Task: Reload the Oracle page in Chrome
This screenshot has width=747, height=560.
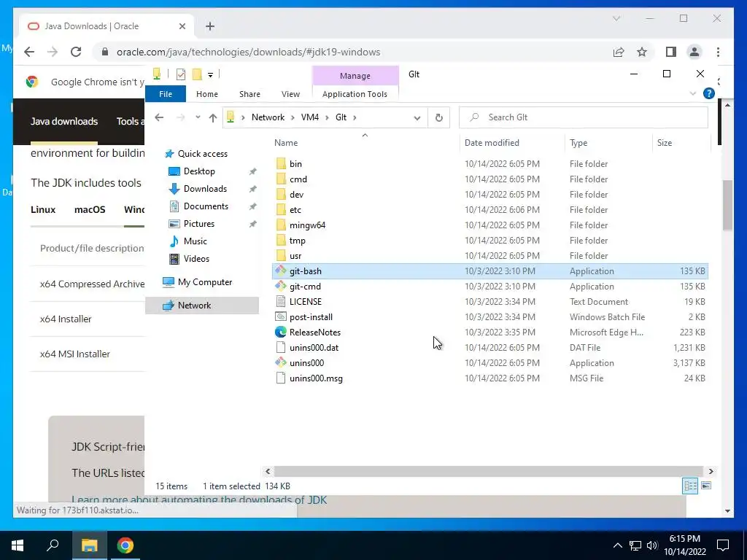Action: (x=76, y=52)
